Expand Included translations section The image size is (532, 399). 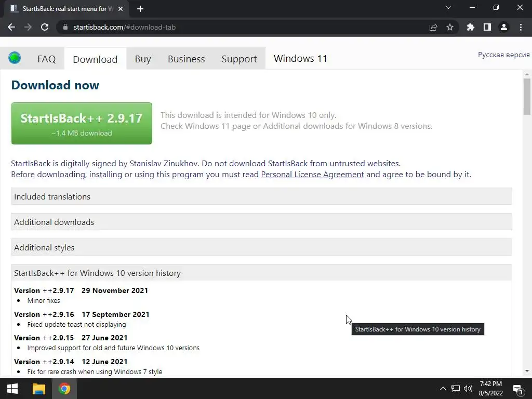(x=261, y=196)
